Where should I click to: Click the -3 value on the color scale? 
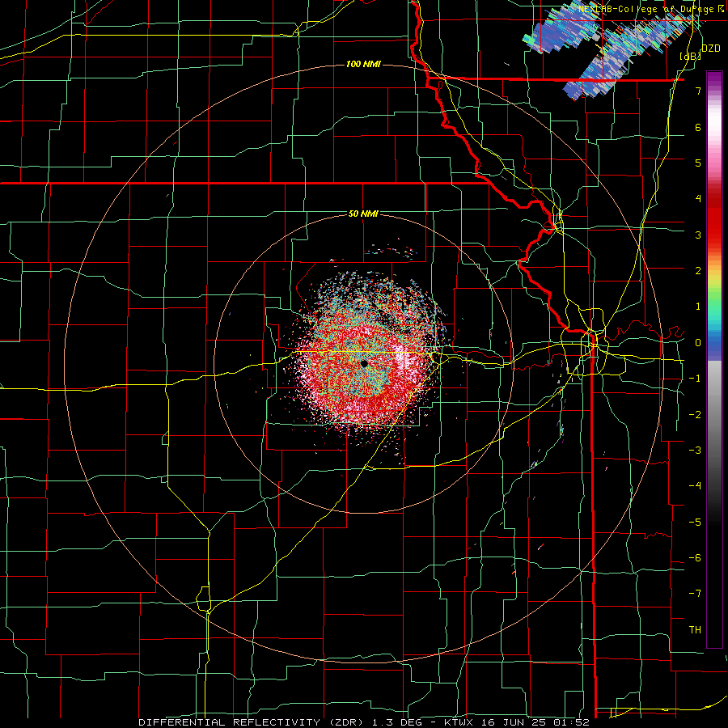tap(695, 451)
